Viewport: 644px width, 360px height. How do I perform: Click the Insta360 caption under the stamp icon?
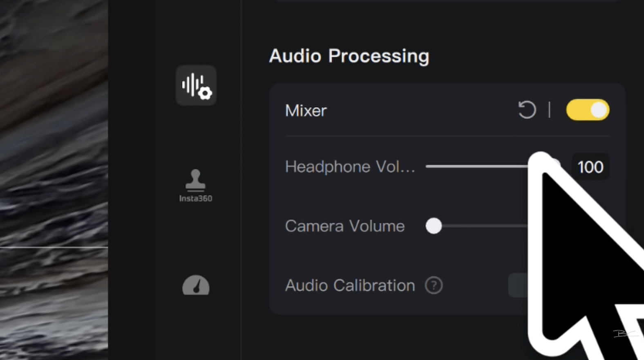click(195, 198)
